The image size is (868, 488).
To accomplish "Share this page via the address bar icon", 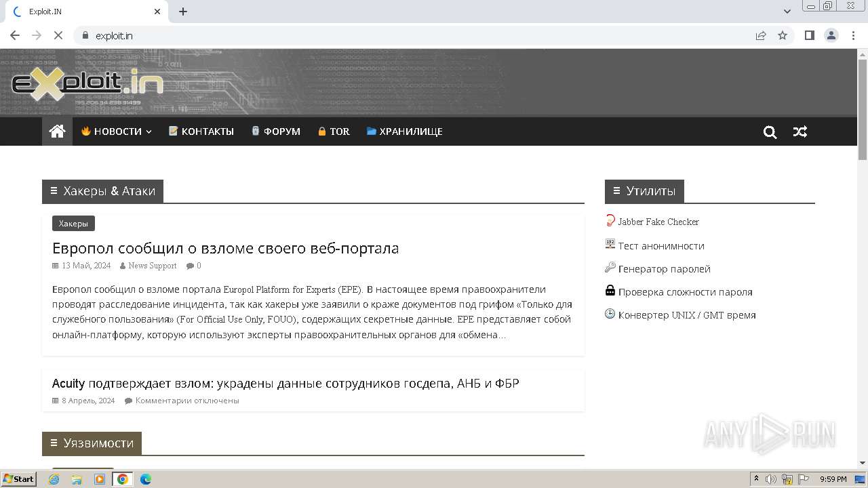I will 761,35.
